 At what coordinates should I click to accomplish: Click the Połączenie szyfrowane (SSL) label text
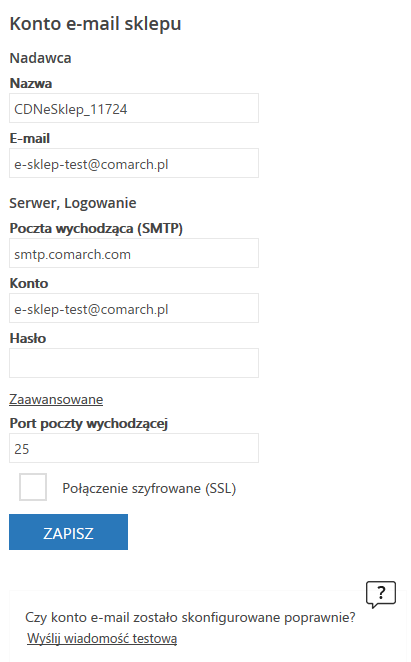149,488
